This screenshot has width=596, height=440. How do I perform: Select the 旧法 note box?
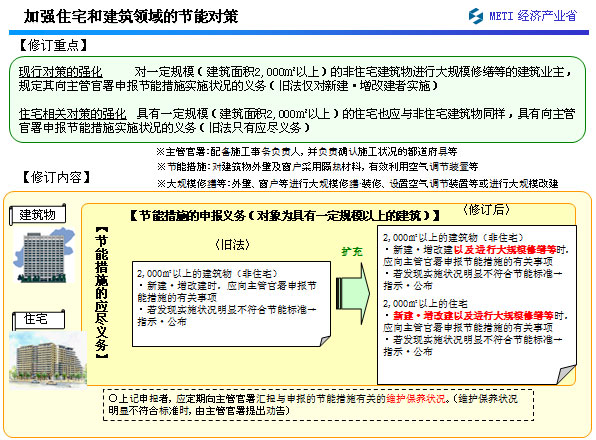(x=231, y=304)
